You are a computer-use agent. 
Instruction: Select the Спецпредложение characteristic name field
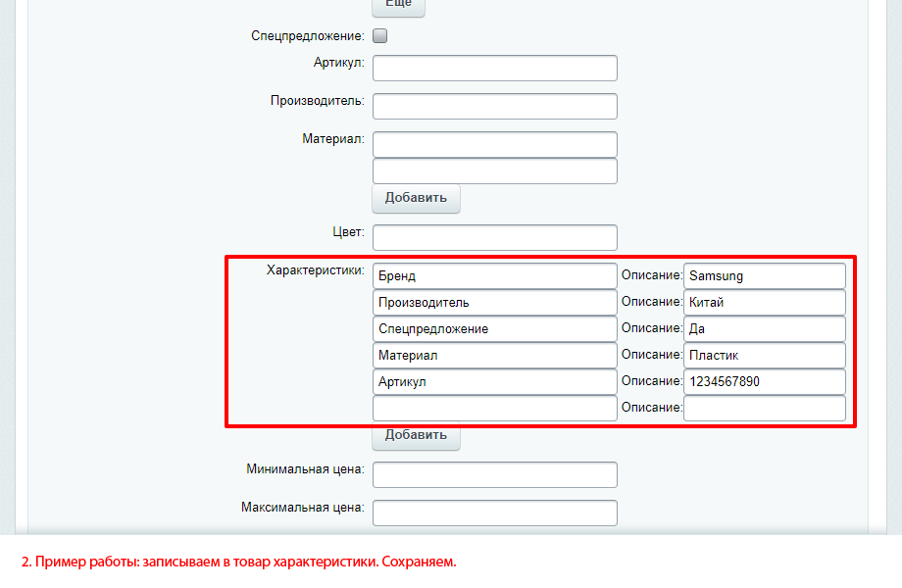494,328
